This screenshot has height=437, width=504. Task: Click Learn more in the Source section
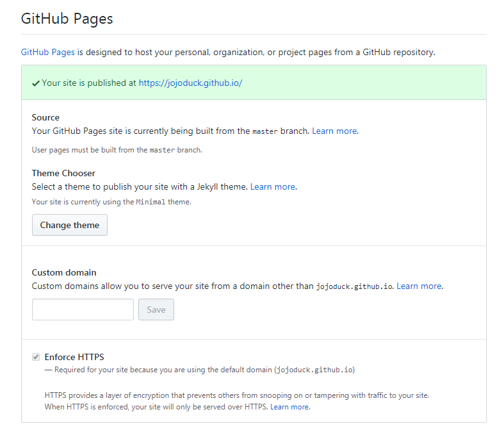(334, 131)
